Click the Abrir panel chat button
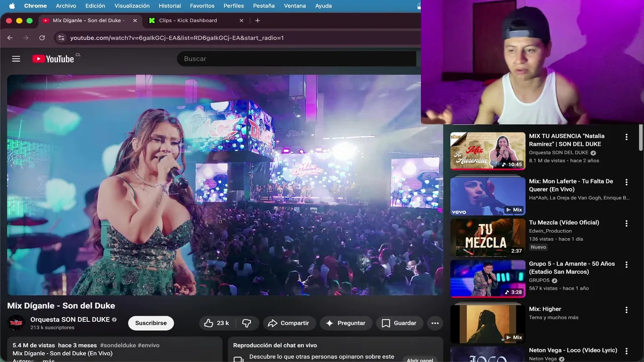This screenshot has width=644, height=362. 420,360
